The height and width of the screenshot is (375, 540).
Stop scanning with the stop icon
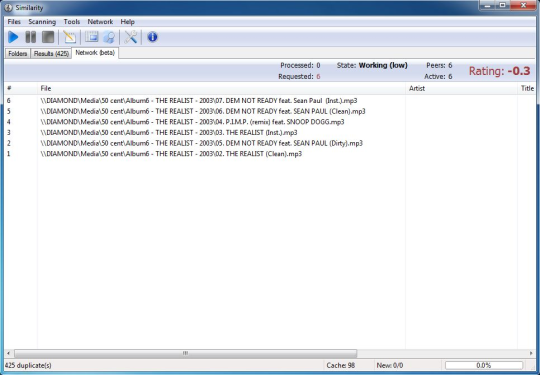[x=48, y=37]
